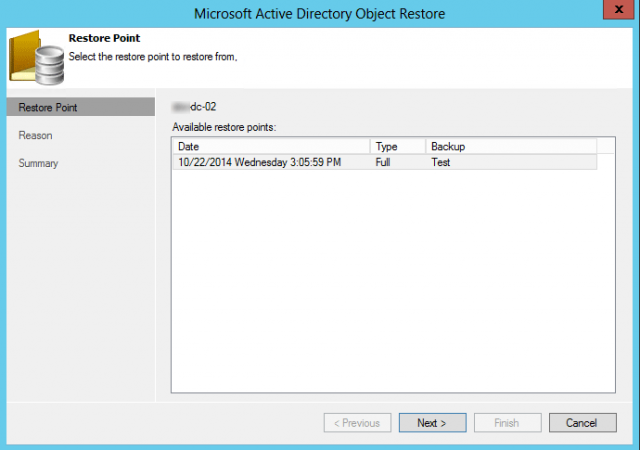Select the Restore Point wizard step

coord(81,107)
